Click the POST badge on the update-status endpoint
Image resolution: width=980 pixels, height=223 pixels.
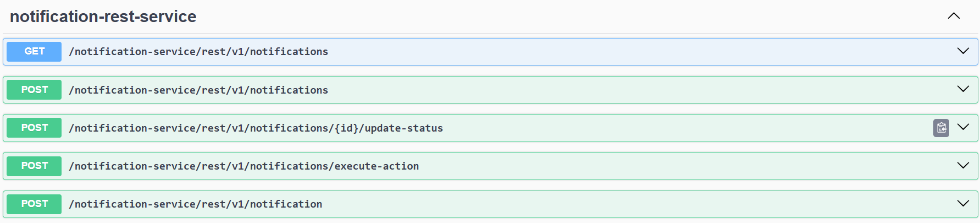tap(34, 128)
